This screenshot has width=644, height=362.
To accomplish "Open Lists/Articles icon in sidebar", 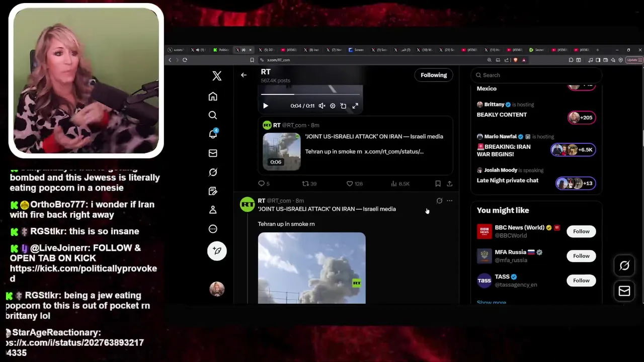I will click(213, 191).
